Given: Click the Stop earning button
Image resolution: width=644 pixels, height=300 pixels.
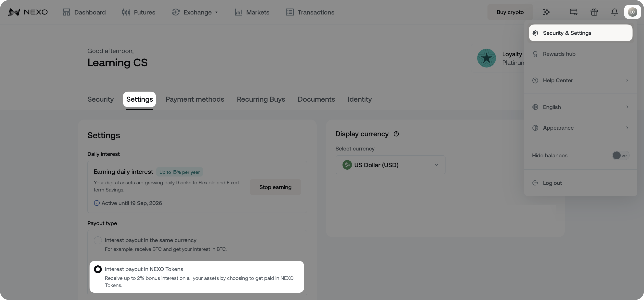Looking at the screenshot, I should coord(275,187).
